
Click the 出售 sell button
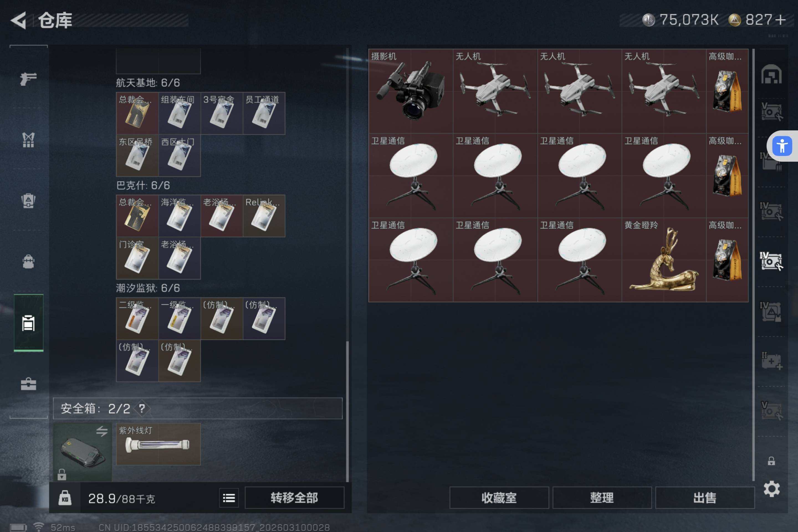tap(705, 498)
